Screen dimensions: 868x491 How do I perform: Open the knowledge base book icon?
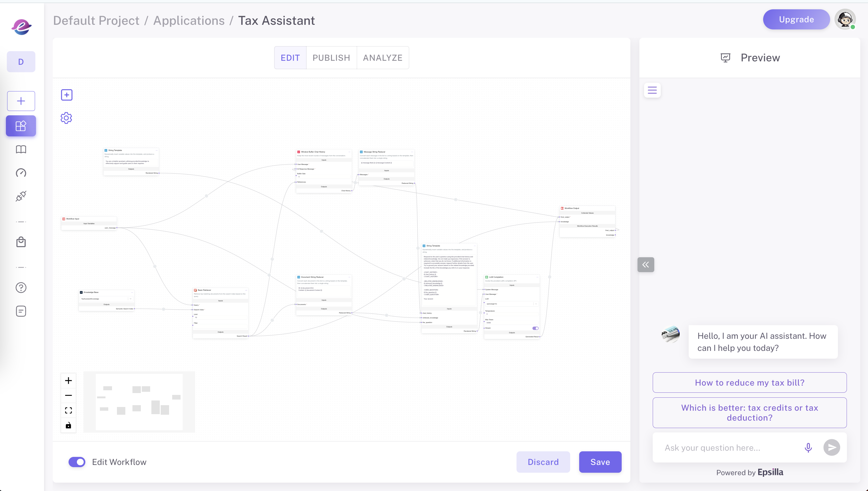[21, 149]
